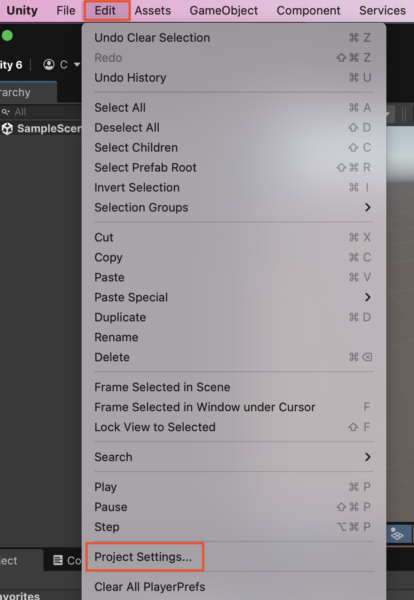Click the hierarchy search magnifier icon
This screenshot has height=600, width=414.
[x=5, y=112]
